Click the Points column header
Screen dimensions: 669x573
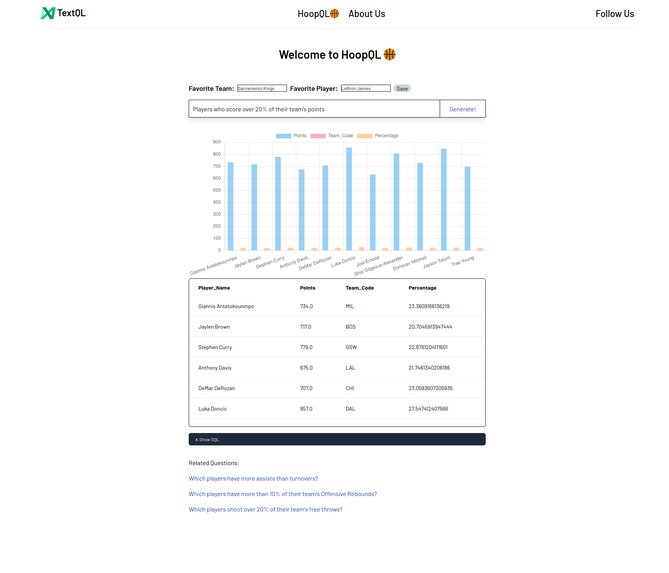pyautogui.click(x=308, y=288)
